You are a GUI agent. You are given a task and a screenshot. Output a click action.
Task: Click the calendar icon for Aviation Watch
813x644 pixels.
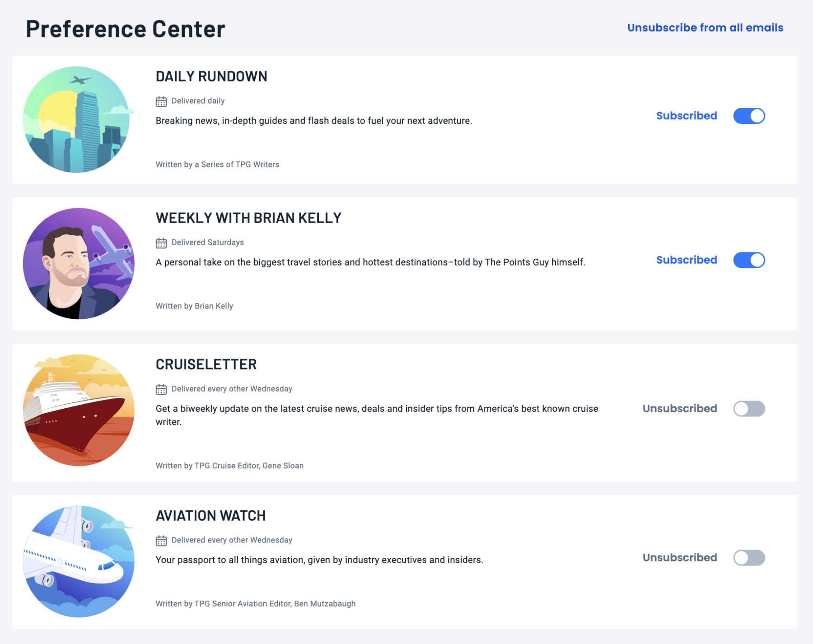coord(162,540)
